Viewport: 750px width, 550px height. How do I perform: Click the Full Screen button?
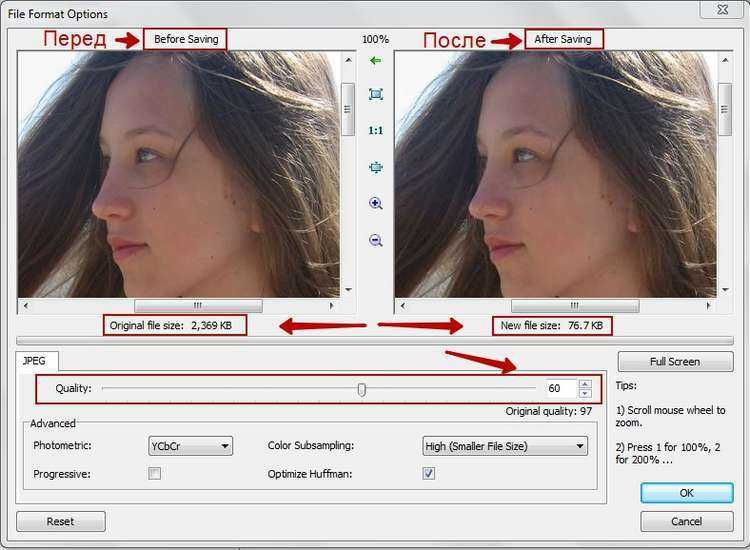675,362
